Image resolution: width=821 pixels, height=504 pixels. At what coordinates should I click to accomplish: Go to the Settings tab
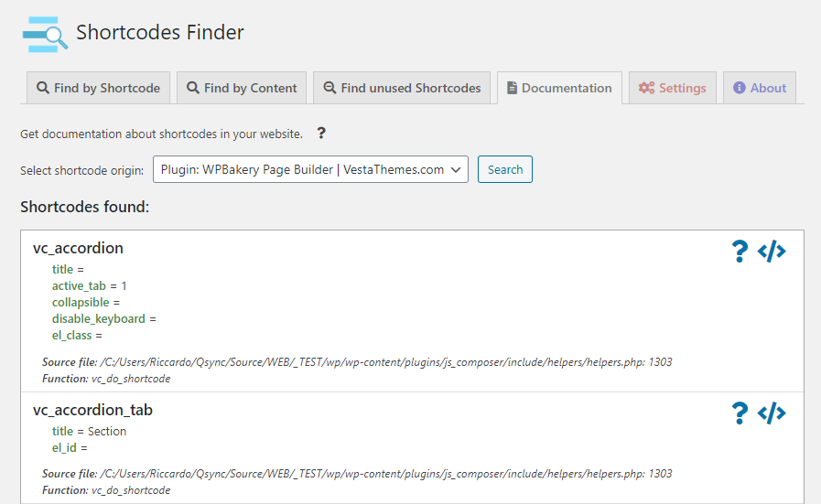click(x=673, y=88)
